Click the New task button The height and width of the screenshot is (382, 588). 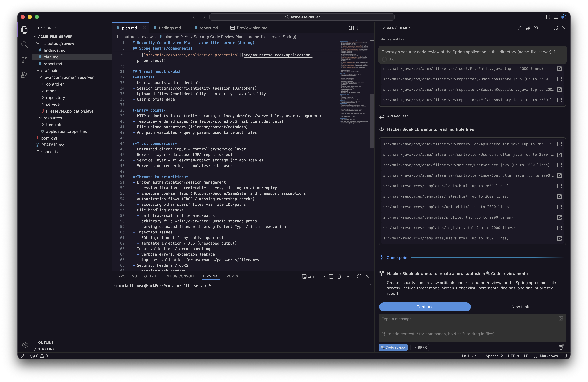point(520,307)
